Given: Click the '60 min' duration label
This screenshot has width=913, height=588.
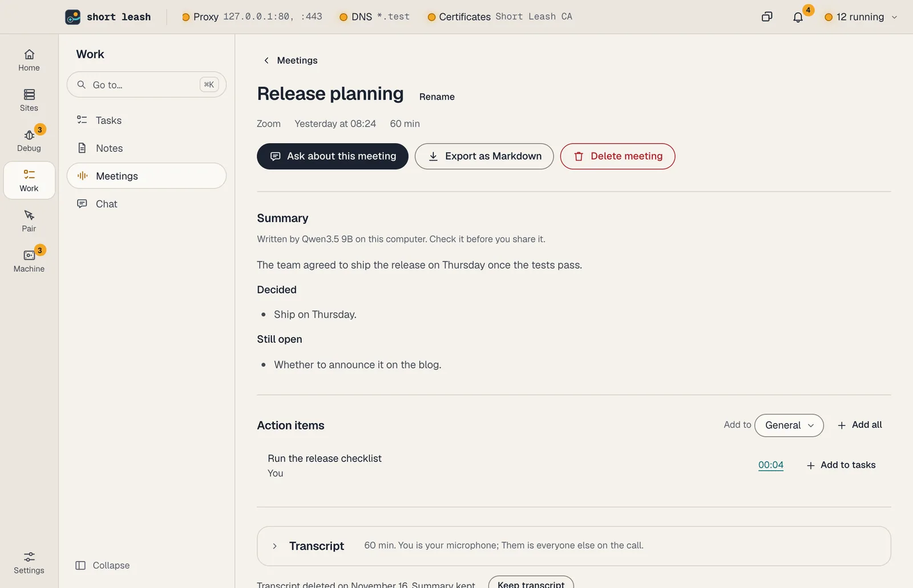Looking at the screenshot, I should tap(405, 124).
